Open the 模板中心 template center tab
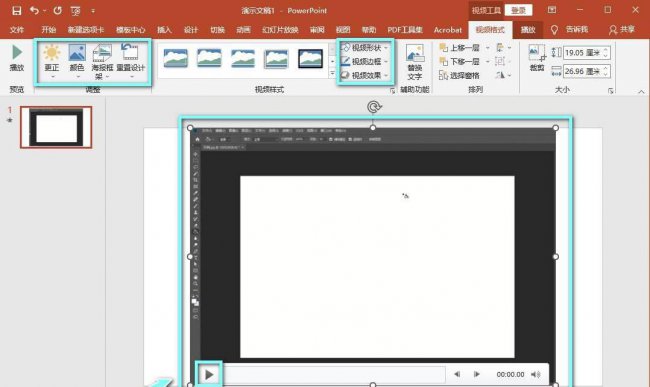 click(131, 30)
